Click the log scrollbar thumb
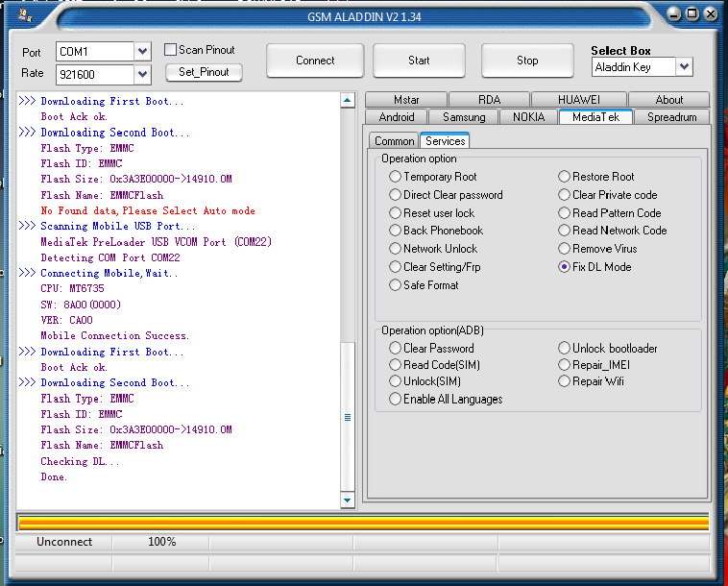 [348, 417]
